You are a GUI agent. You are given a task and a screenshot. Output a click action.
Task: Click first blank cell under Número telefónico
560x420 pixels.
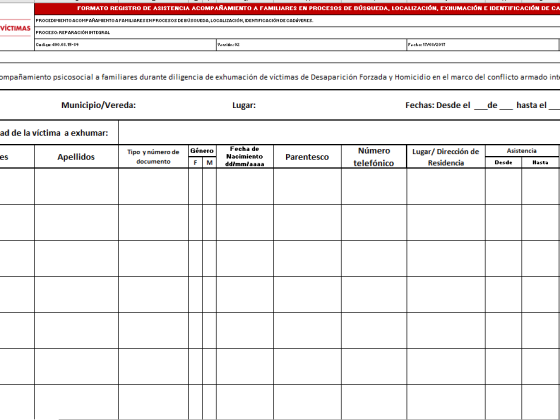374,186
